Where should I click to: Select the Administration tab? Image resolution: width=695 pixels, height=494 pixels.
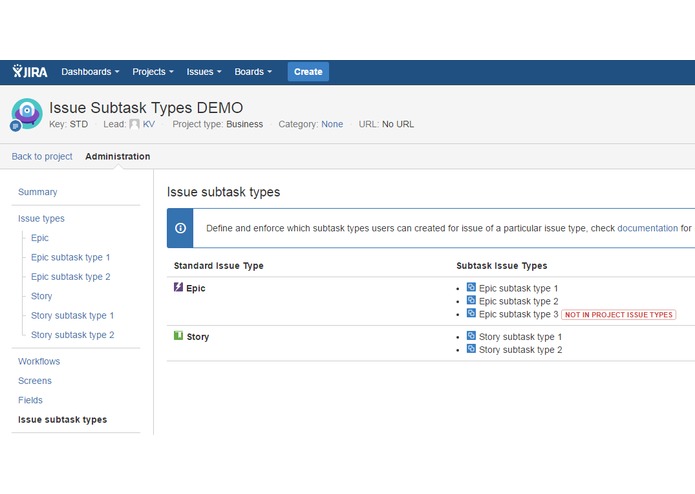pyautogui.click(x=117, y=156)
